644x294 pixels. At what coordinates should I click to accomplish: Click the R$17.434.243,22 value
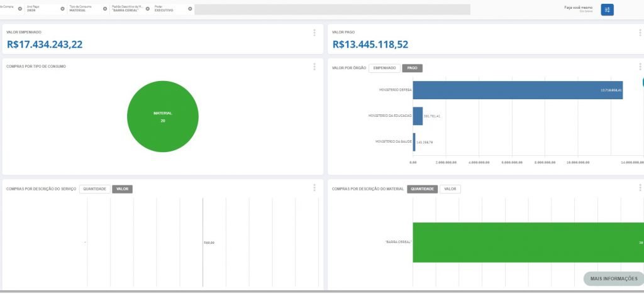pos(45,44)
